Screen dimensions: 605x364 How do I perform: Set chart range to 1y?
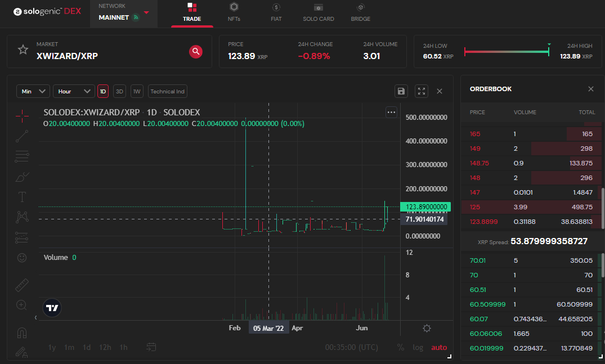point(52,348)
